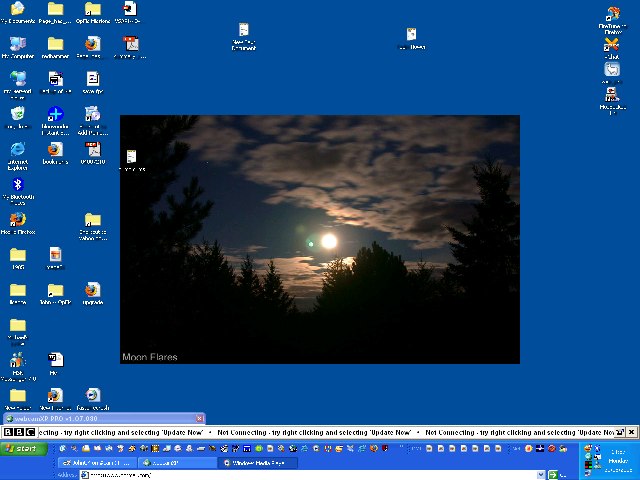Launch Internet Explorer from the desktop
Viewport: 640px width, 480px height.
click(18, 156)
